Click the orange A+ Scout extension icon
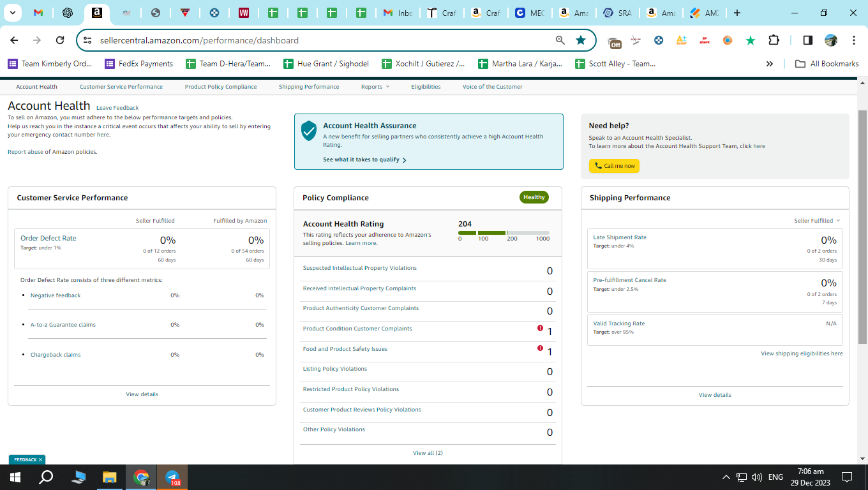868x490 pixels. click(x=681, y=40)
